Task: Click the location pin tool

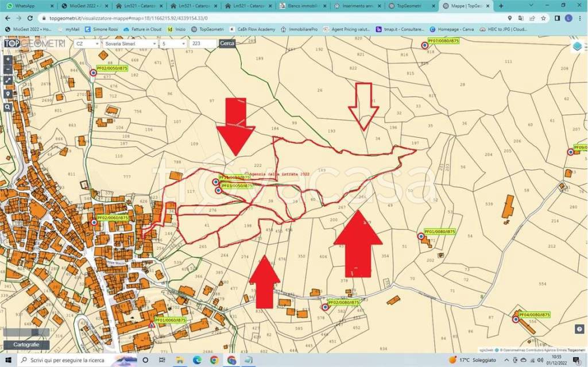Action: tap(7, 94)
